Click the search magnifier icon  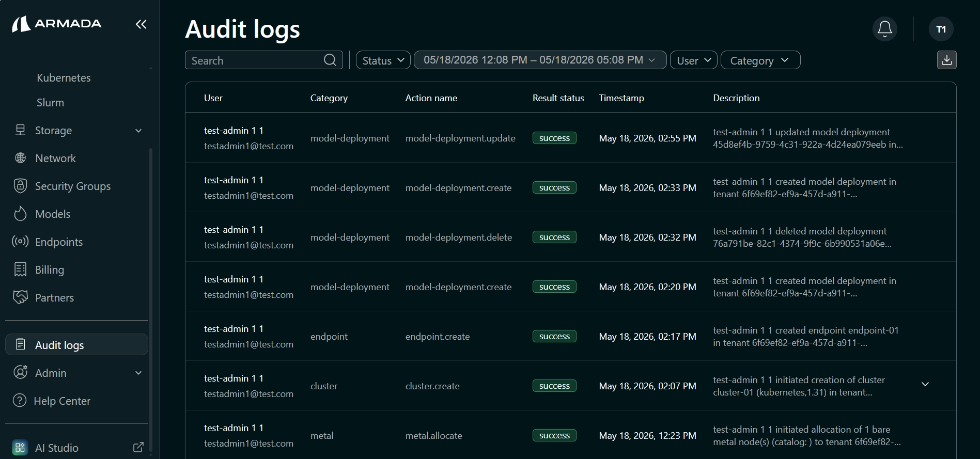click(x=330, y=60)
